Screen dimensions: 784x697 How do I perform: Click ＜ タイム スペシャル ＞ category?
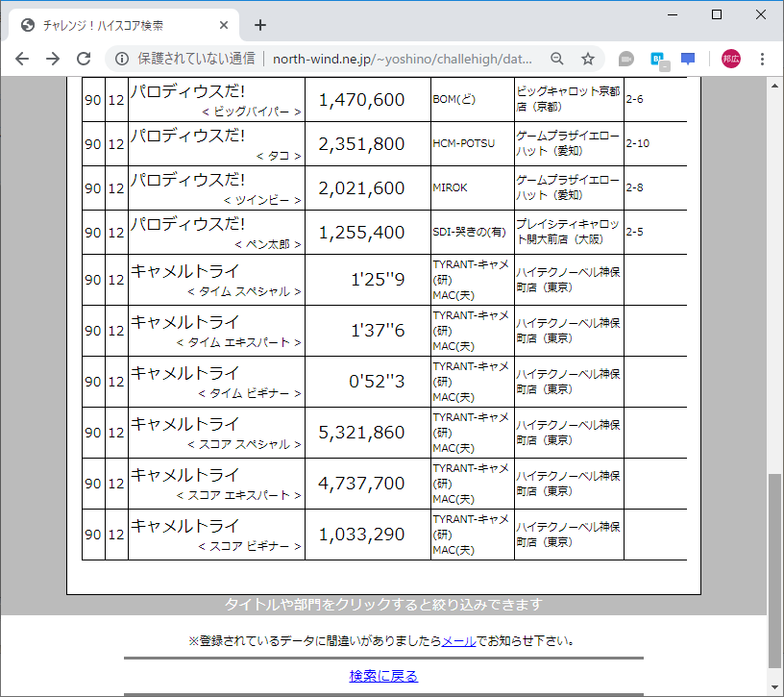pyautogui.click(x=244, y=291)
